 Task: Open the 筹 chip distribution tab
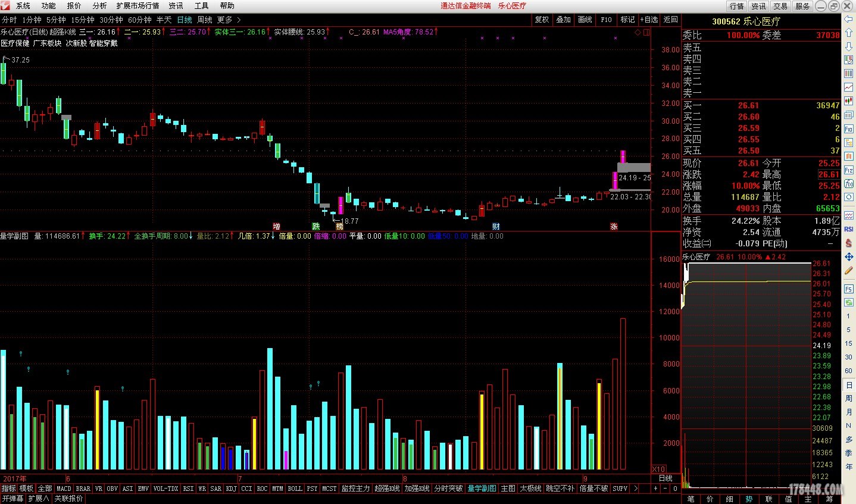pos(830,499)
